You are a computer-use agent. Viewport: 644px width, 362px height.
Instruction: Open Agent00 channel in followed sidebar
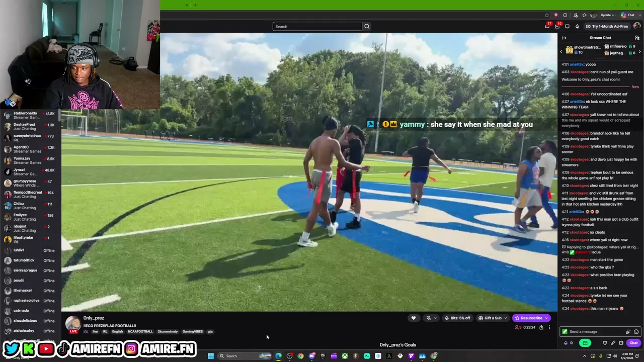point(30,149)
